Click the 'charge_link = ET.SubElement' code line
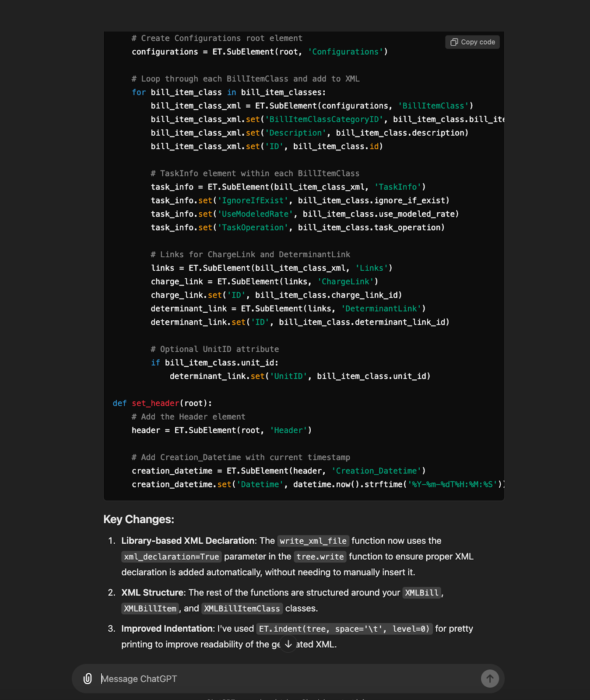Image resolution: width=590 pixels, height=700 pixels. [x=264, y=281]
